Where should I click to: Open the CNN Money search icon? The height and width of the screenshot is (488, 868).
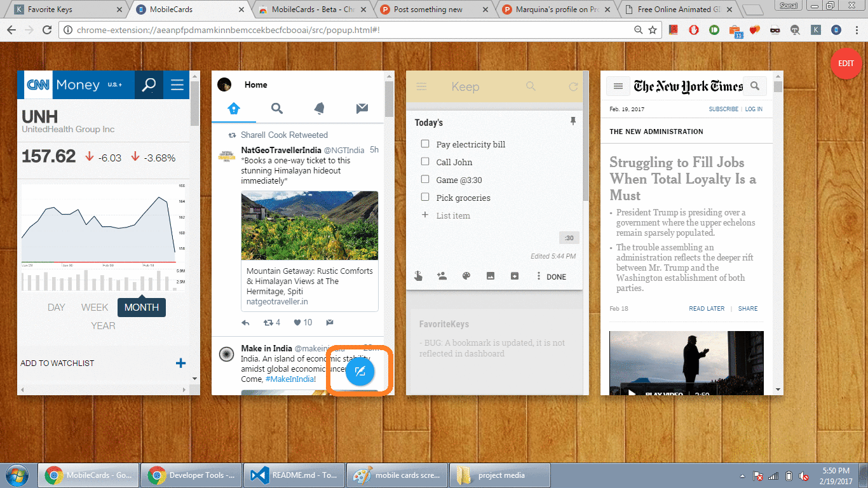point(149,85)
